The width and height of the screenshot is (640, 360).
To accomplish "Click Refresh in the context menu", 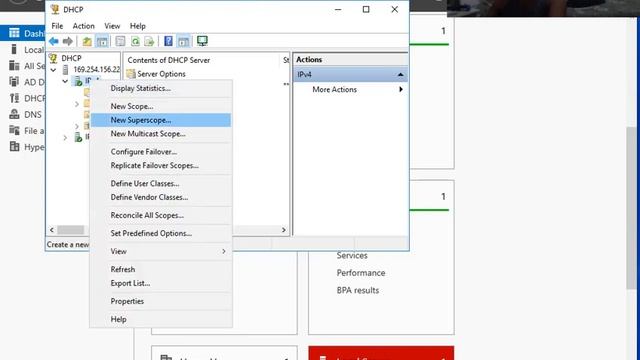I will coord(161,269).
